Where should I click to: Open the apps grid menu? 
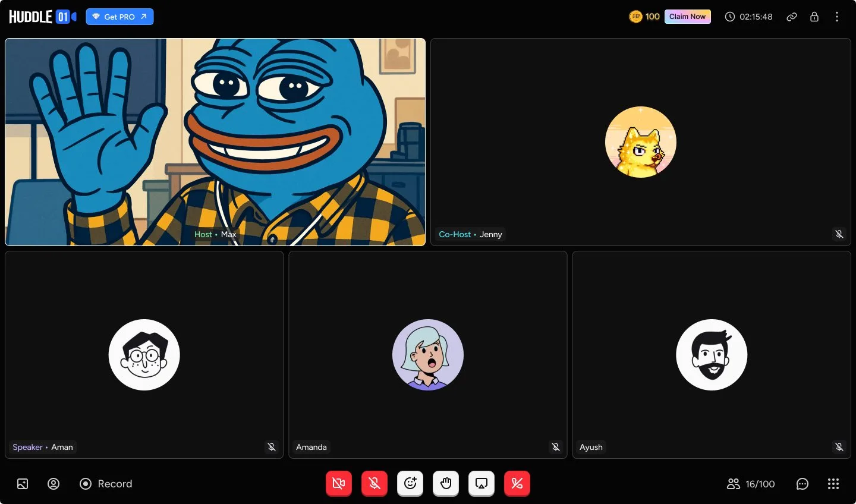coord(833,484)
